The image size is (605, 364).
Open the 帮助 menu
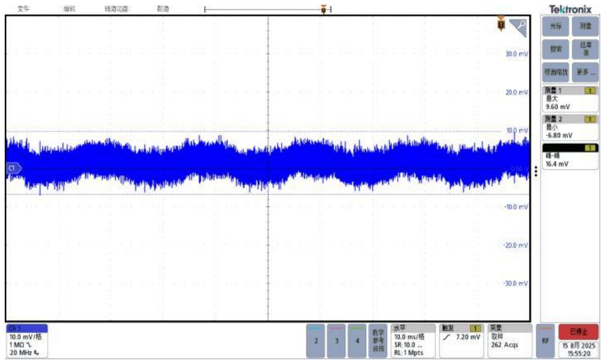tap(163, 8)
